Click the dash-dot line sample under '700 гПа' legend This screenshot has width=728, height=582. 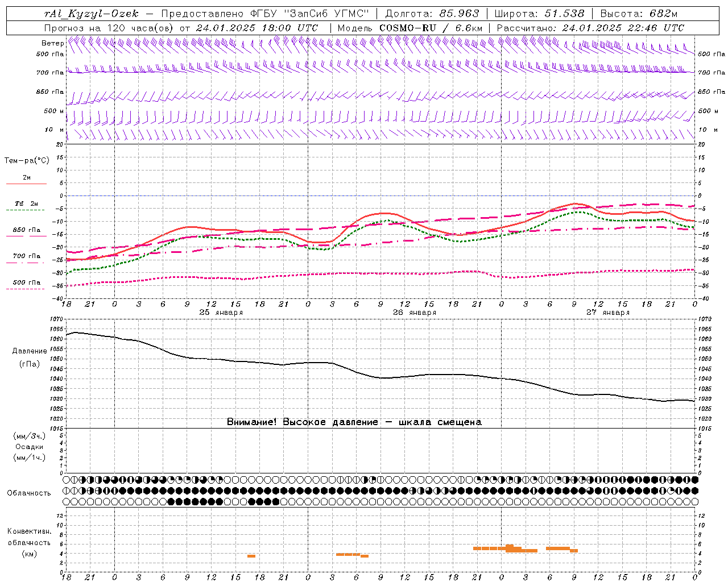pos(26,263)
